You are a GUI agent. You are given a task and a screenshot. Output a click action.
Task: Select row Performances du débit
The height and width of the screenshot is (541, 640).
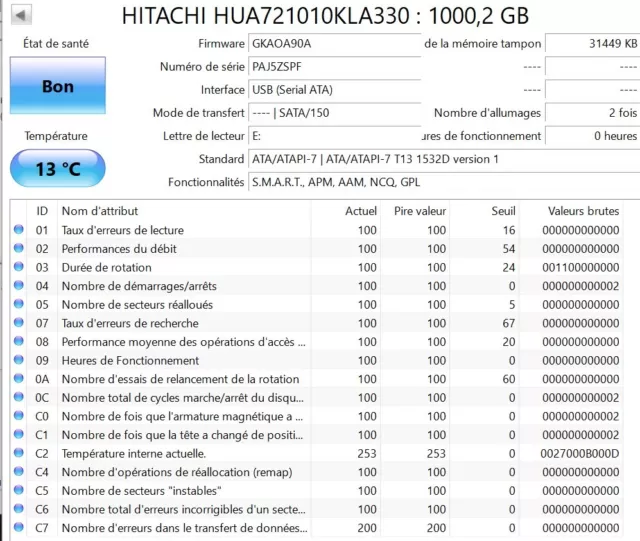pyautogui.click(x=316, y=248)
